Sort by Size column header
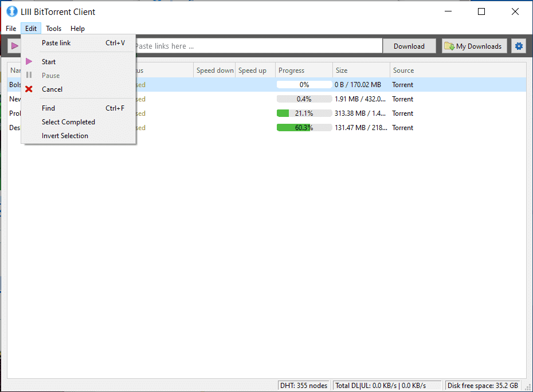Image resolution: width=533 pixels, height=392 pixels. click(x=361, y=70)
